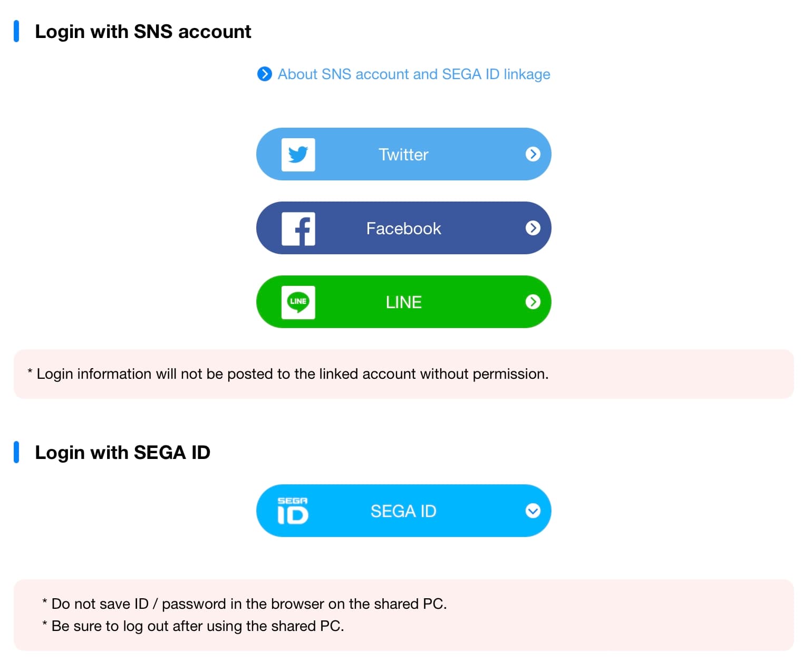812x670 pixels.
Task: Click the Login with SEGA ID heading
Action: 122,453
